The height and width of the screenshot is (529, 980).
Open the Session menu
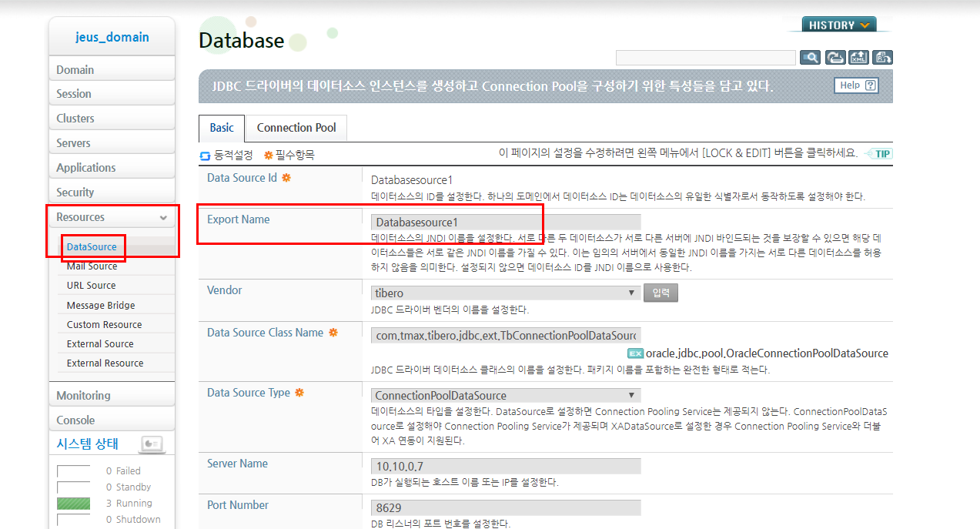pos(112,94)
